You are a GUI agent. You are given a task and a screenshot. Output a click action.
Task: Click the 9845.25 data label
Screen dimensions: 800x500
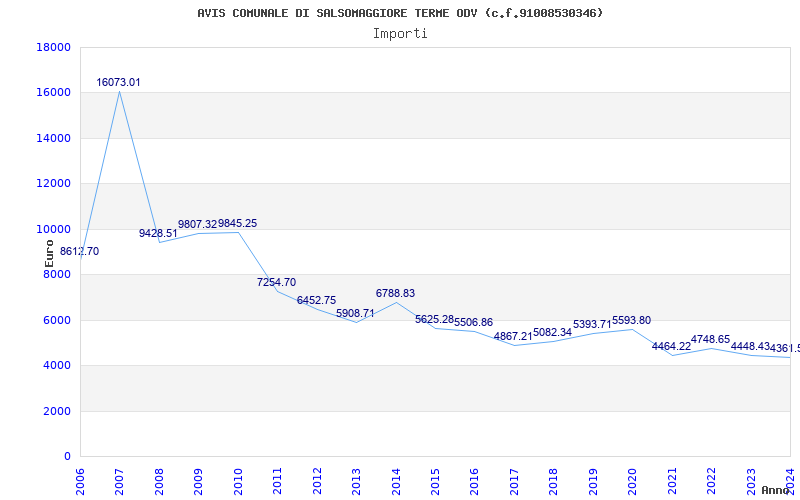(238, 223)
